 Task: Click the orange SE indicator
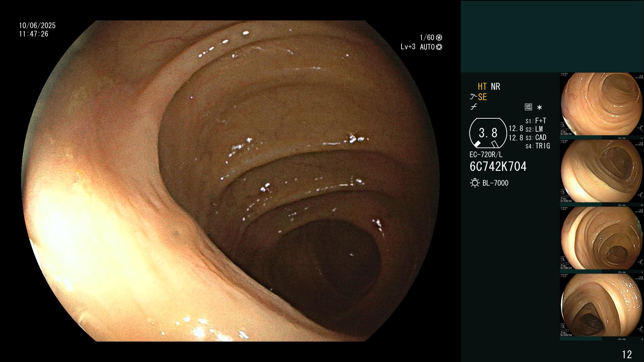[482, 97]
